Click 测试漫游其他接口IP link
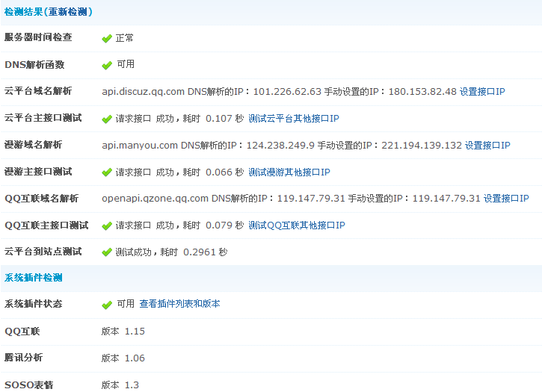Viewport: 542px width, 392px height. pyautogui.click(x=289, y=172)
